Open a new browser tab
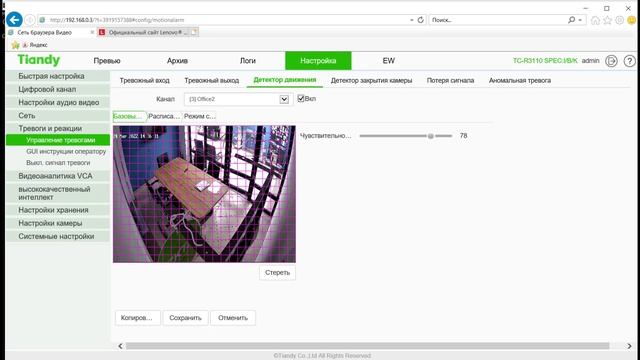Viewport: 640px width, 360px height. coord(194,32)
